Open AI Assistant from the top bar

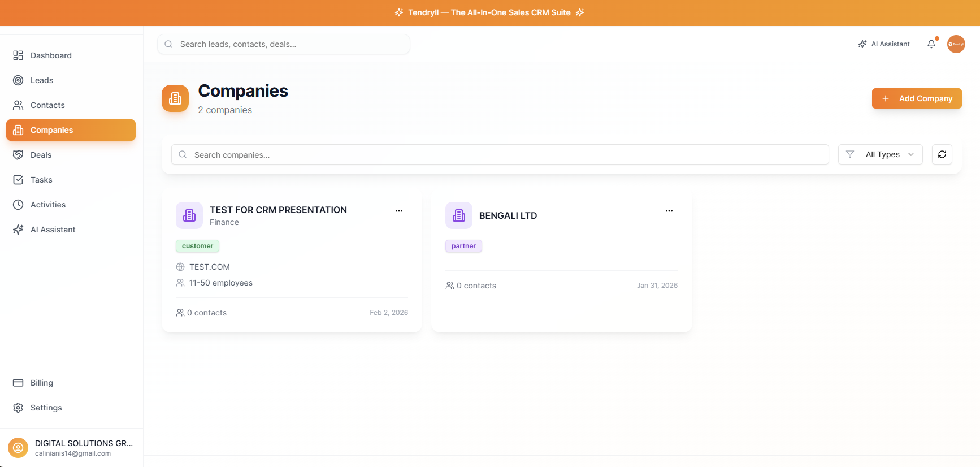[x=884, y=44]
